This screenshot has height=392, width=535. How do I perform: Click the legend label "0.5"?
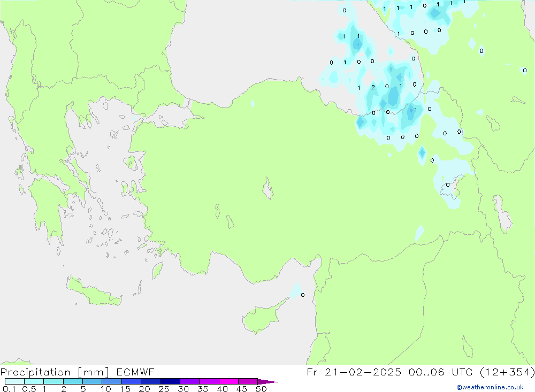tap(29, 389)
